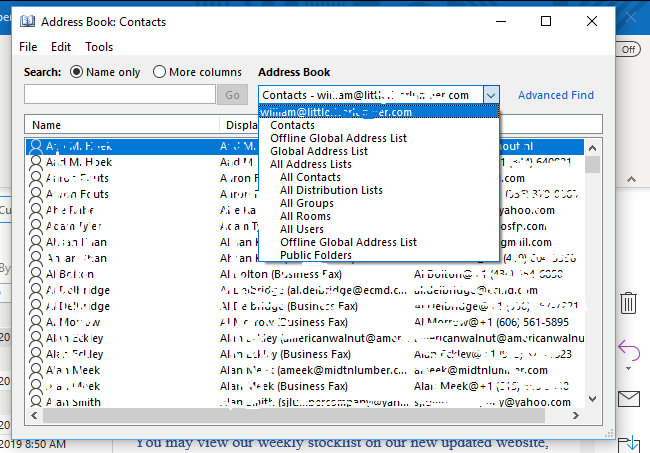Choose Global Address List in dropdown
Screen dimensions: 650x453
tap(319, 151)
